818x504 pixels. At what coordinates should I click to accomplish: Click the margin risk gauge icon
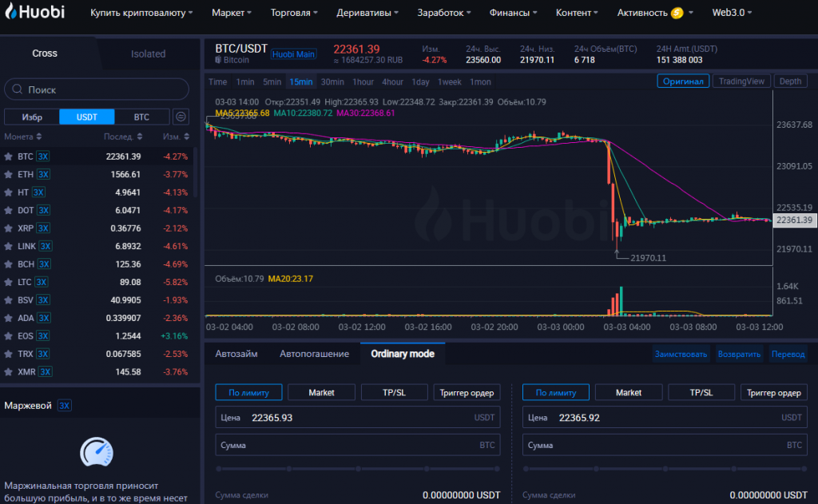click(97, 452)
